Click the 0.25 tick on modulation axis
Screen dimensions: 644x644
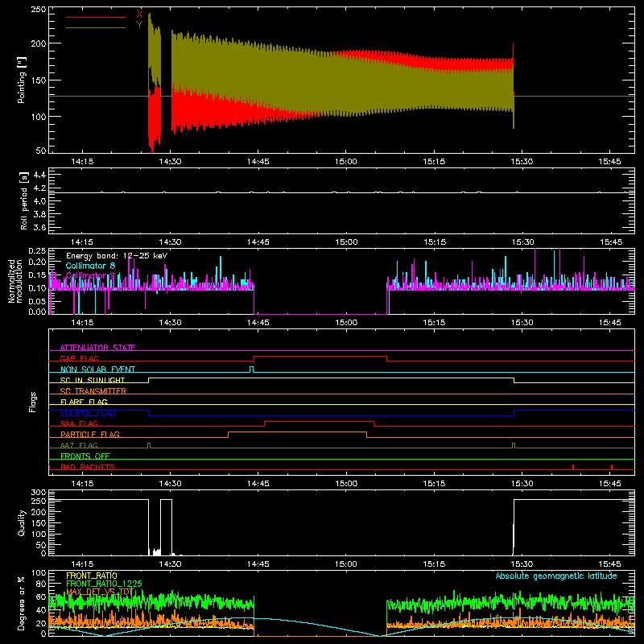coord(37,250)
